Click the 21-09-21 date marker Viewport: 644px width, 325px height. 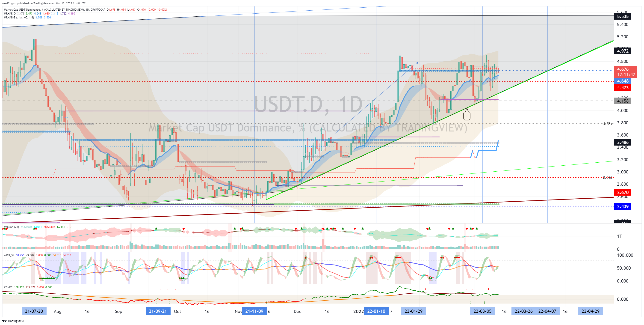[158, 311]
